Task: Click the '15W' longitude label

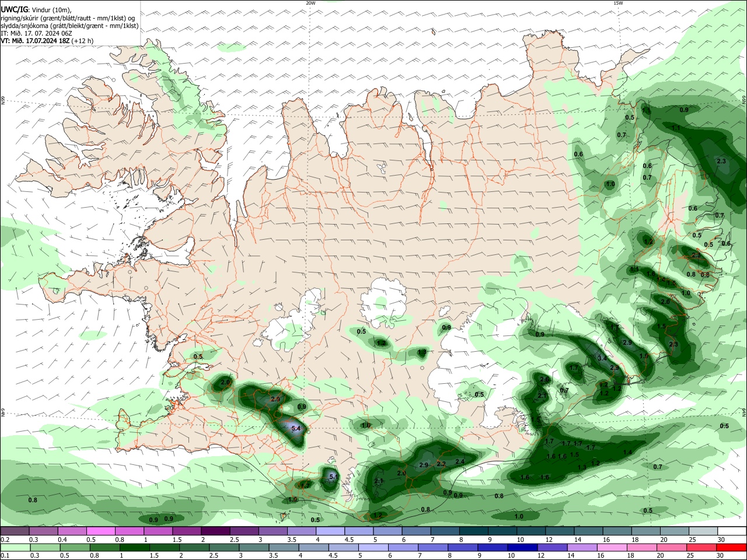Action: tap(618, 3)
